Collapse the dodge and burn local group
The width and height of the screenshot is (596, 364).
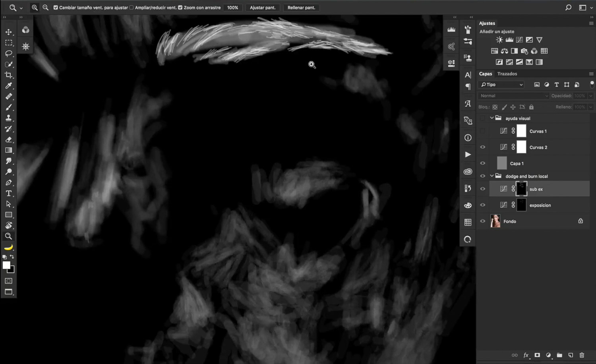tap(492, 176)
